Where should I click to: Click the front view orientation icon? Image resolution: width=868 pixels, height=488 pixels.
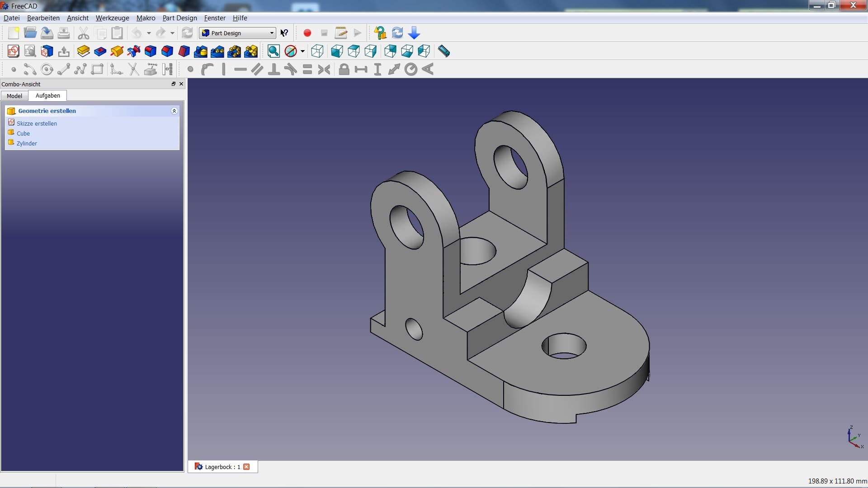[335, 51]
